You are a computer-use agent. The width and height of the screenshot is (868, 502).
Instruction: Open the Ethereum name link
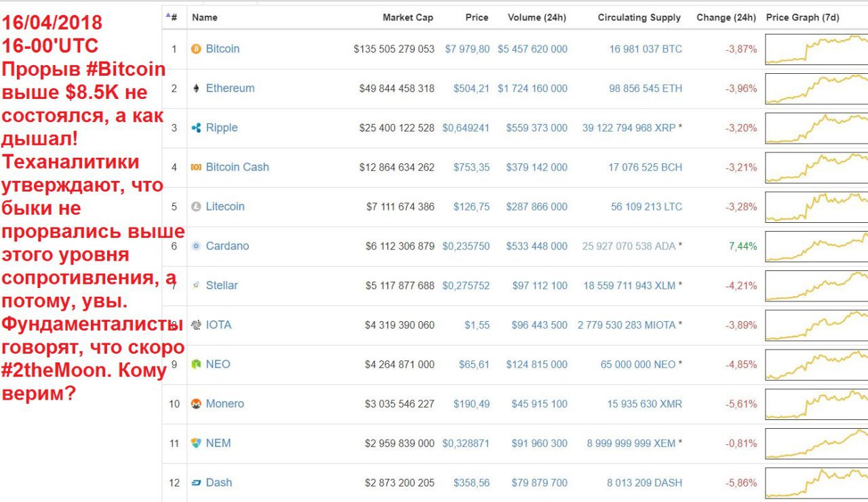coord(231,88)
